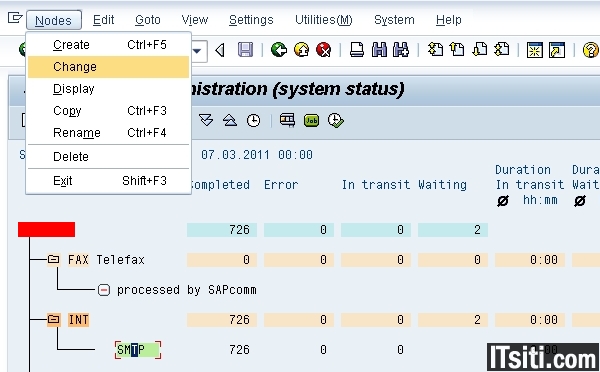Viewport: 600px width, 372px height.
Task: Choose Delete from the Nodes menu
Action: click(109, 157)
